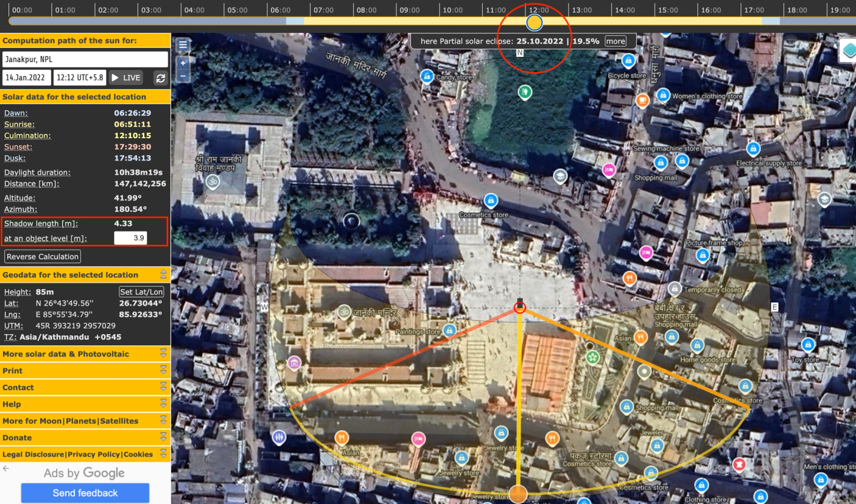Open the map layers selector icon

848,51
